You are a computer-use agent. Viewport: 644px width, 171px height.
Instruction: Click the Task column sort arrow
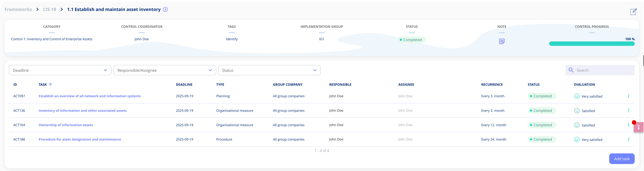coord(51,85)
